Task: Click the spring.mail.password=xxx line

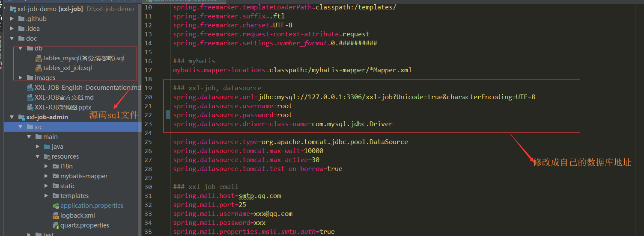Action: point(219,223)
